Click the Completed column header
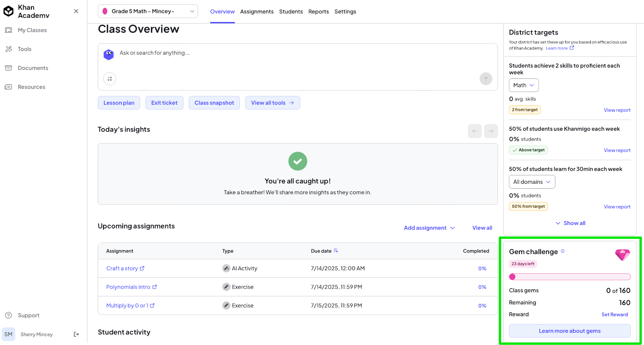Screen dimensions: 644x345 [476, 251]
